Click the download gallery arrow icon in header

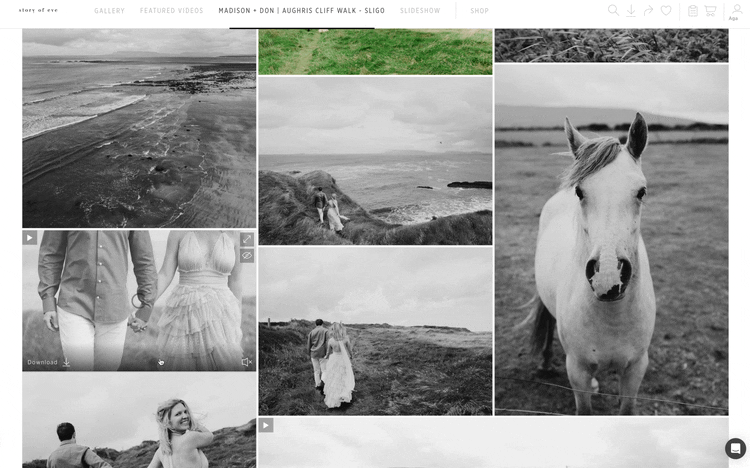631,11
